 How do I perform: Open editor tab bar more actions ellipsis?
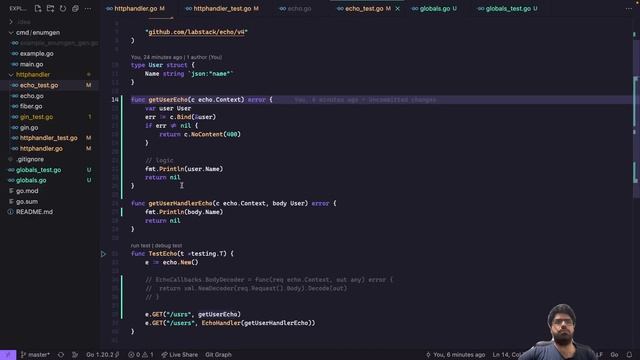pyautogui.click(x=629, y=8)
